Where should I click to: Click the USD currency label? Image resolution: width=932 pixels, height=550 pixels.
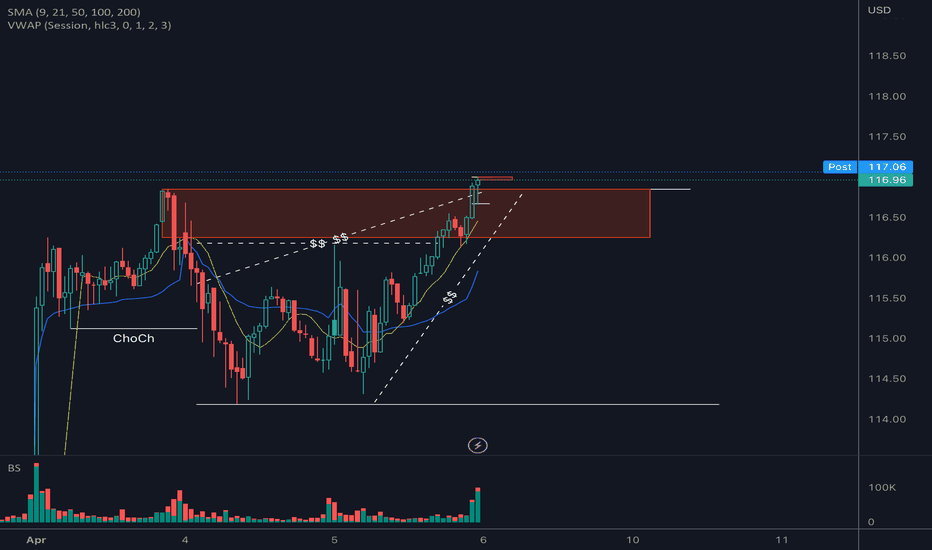coord(879,10)
